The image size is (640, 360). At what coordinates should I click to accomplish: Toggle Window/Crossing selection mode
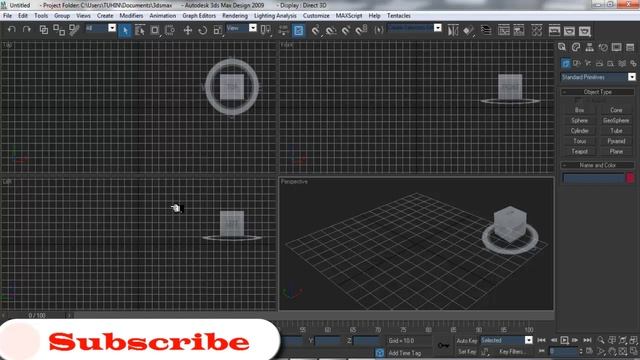click(x=170, y=30)
